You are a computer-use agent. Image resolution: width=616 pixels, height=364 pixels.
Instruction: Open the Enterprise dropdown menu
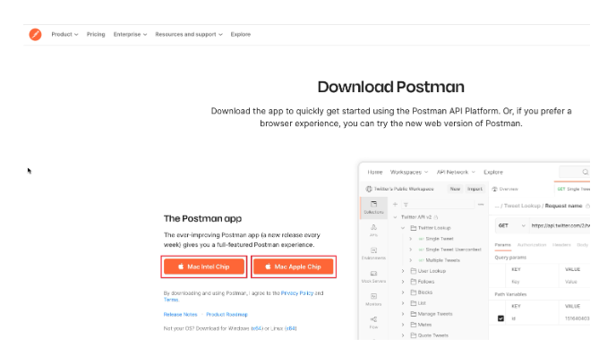point(130,35)
